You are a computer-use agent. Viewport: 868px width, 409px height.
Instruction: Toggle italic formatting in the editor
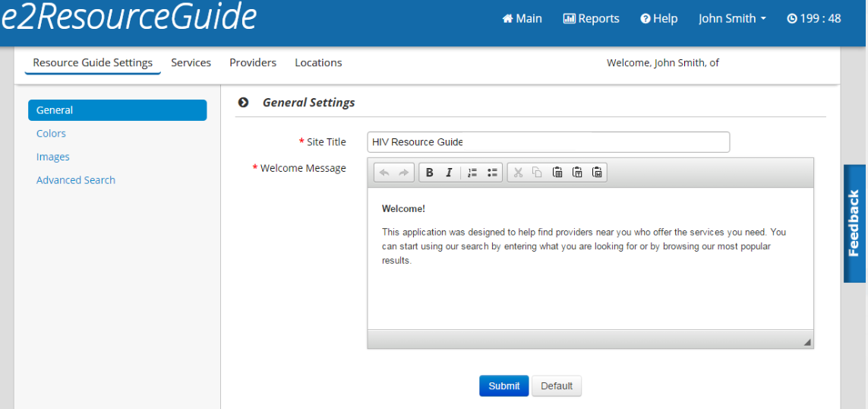pyautogui.click(x=449, y=173)
